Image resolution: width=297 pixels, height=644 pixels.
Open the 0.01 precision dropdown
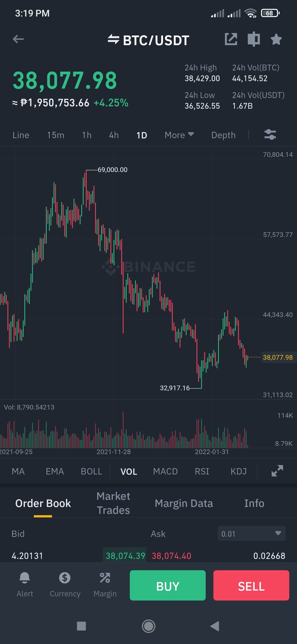pos(251,533)
